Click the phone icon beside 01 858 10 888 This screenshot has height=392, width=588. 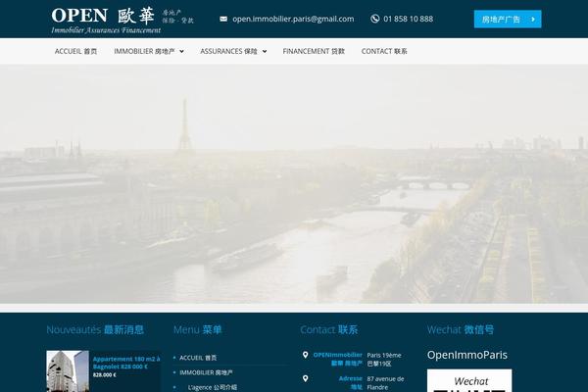point(374,19)
